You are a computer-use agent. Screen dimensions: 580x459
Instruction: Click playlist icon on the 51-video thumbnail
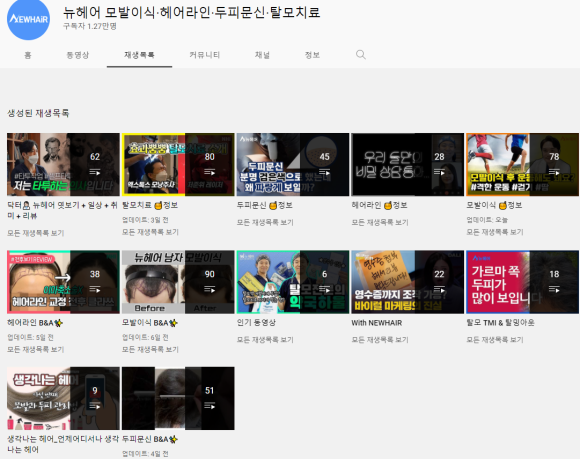209,406
